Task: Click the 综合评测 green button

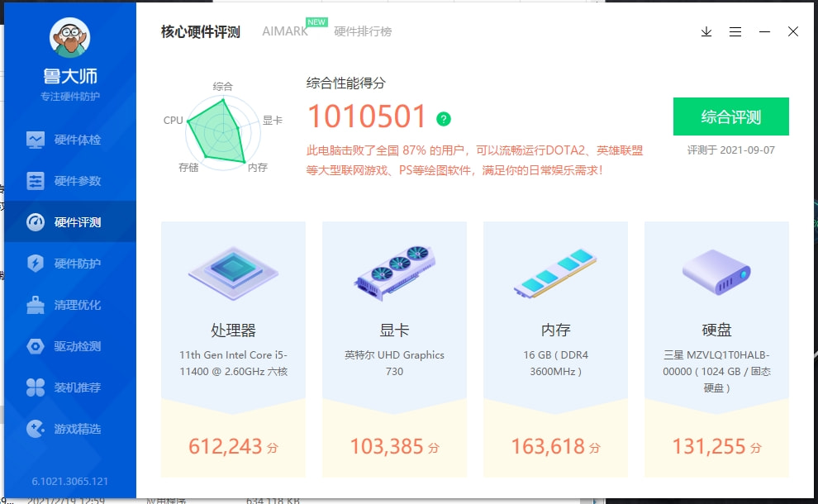Action: 730,117
